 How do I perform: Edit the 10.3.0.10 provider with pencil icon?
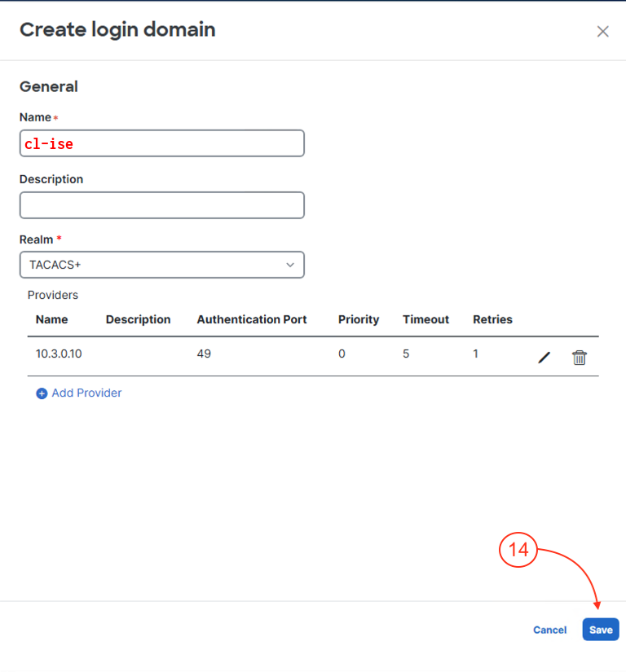click(544, 358)
